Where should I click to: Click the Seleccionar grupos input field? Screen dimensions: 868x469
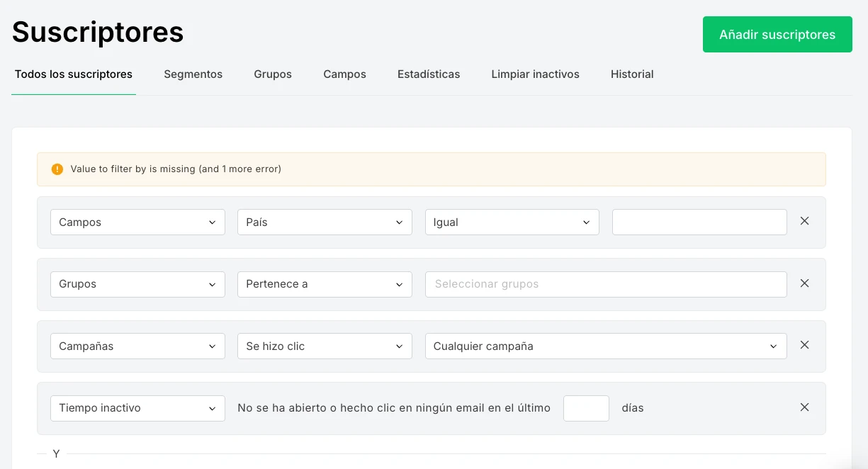[x=605, y=284]
